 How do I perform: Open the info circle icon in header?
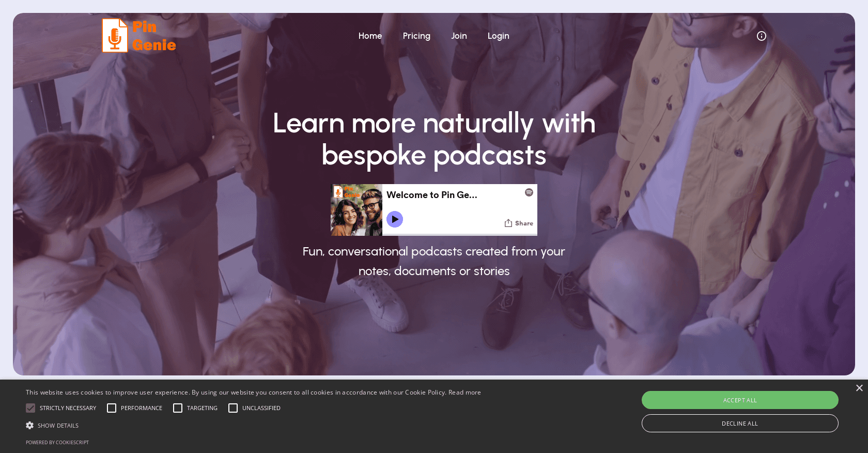[761, 36]
